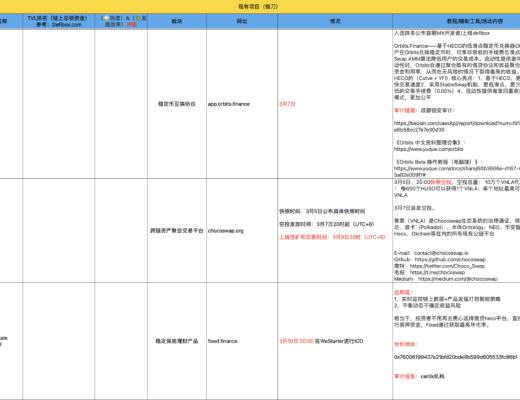Click the app.orbits.finance website cell

click(x=242, y=104)
